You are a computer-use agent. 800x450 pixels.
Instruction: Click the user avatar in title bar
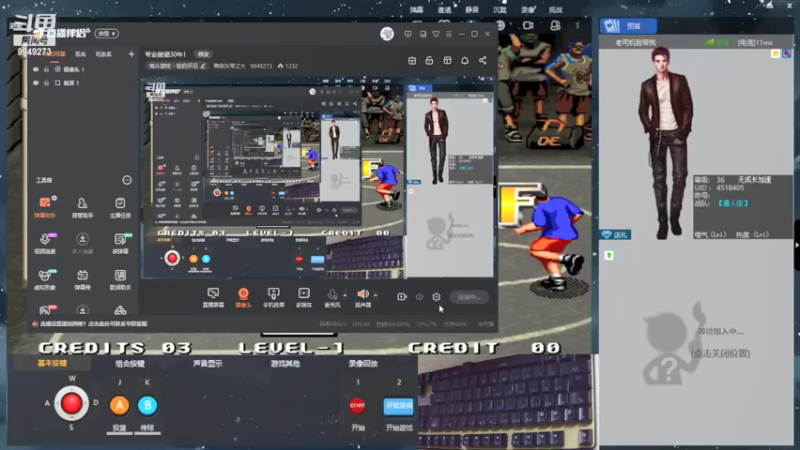pos(387,34)
